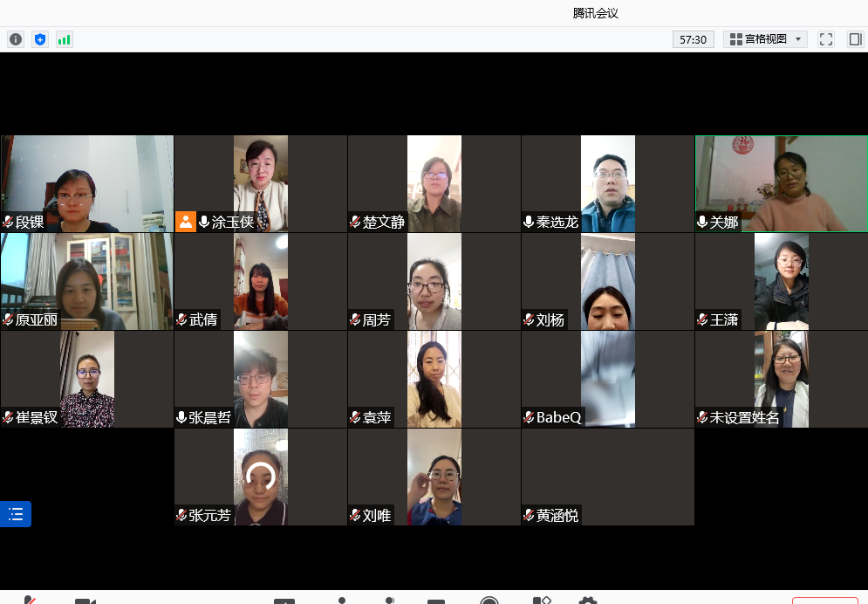Check the green network signal icon
Image resolution: width=868 pixels, height=604 pixels.
(65, 39)
